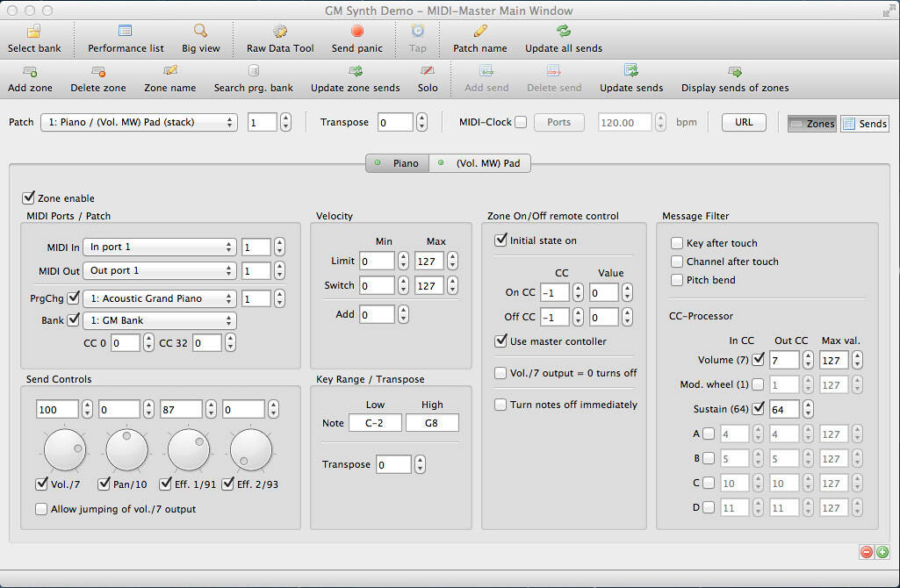This screenshot has height=588, width=900.
Task: Click Display sends of zones
Action: point(735,79)
